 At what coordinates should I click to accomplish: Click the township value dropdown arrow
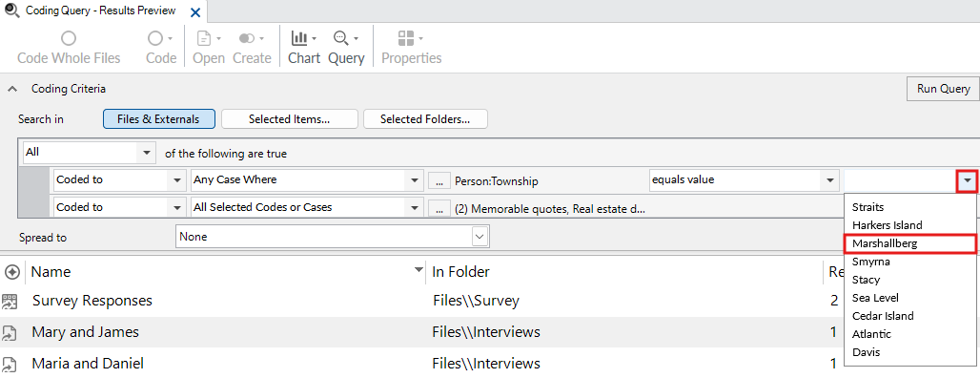click(x=967, y=180)
